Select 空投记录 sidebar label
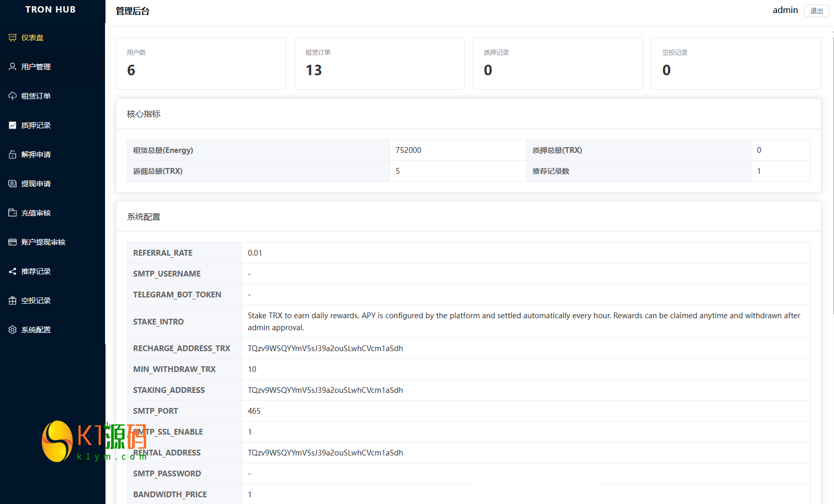834x504 pixels. [36, 301]
